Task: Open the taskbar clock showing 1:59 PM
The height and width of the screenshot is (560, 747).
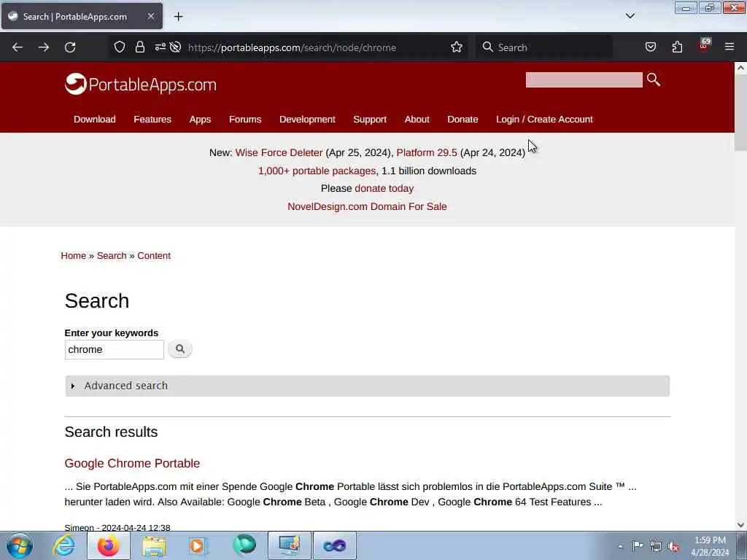Action: coord(710,546)
